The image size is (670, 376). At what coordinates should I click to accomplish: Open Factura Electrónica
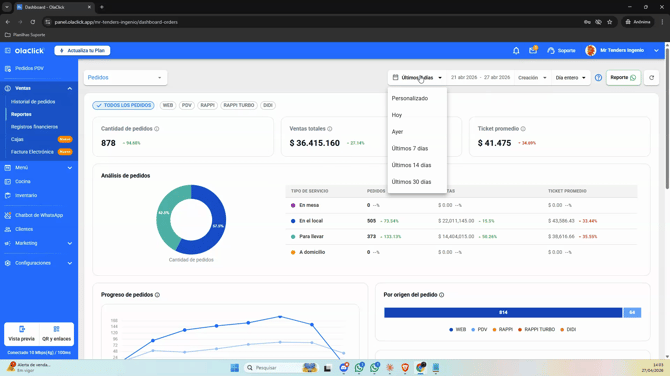[x=32, y=152]
